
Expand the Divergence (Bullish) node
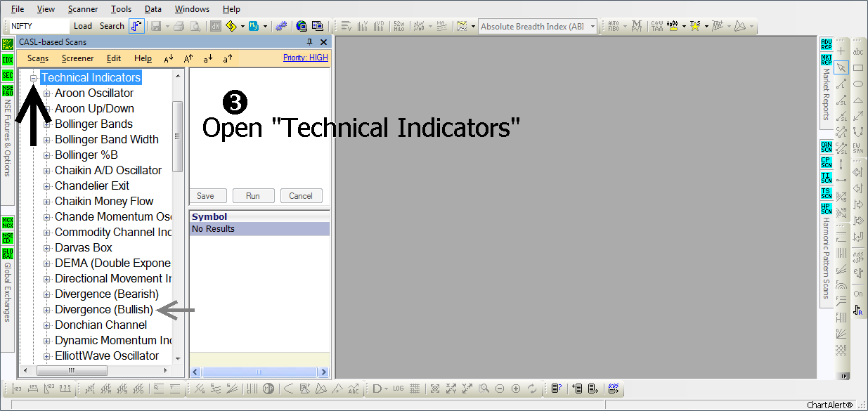coord(47,310)
